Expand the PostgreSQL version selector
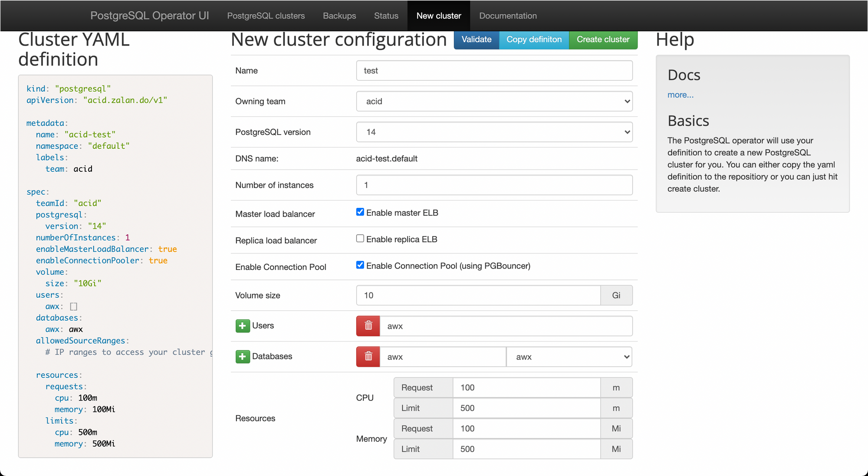The image size is (868, 476). click(x=494, y=132)
